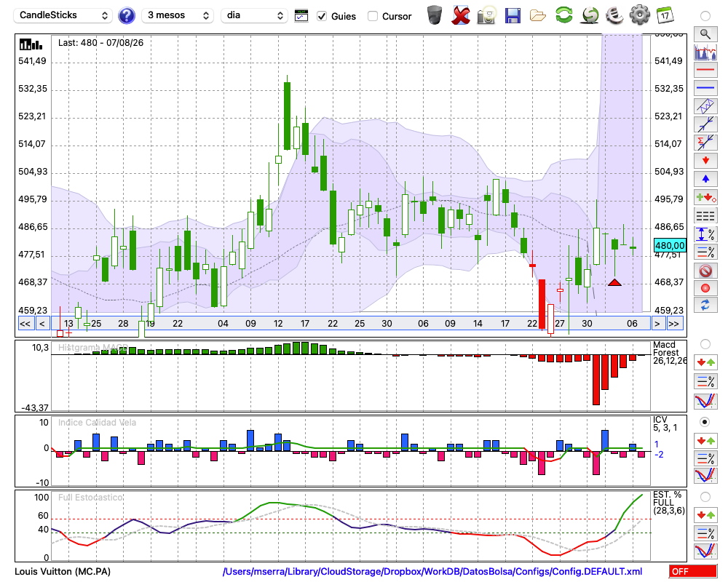This screenshot has height=582, width=728.
Task: Click the << rewind timeline button
Action: tap(25, 324)
